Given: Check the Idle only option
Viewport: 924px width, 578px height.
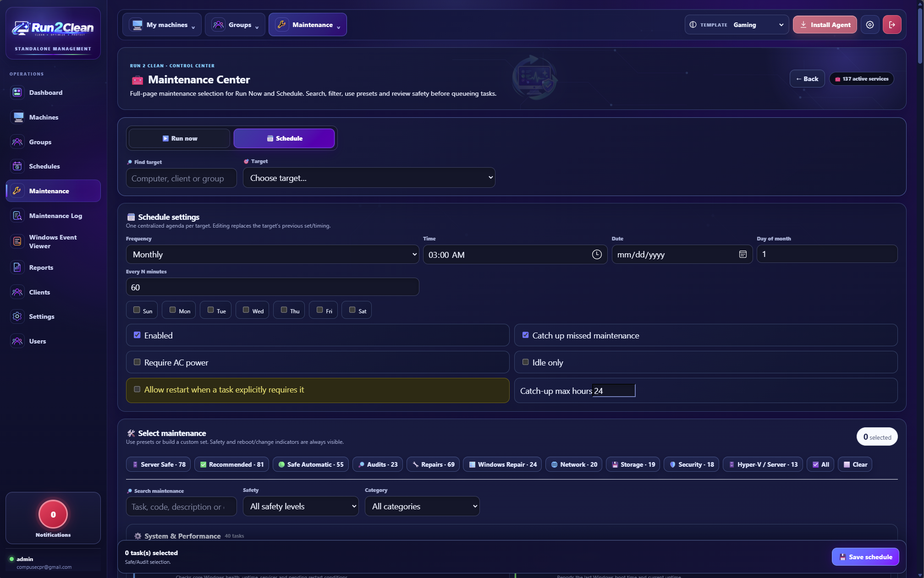Looking at the screenshot, I should point(525,362).
